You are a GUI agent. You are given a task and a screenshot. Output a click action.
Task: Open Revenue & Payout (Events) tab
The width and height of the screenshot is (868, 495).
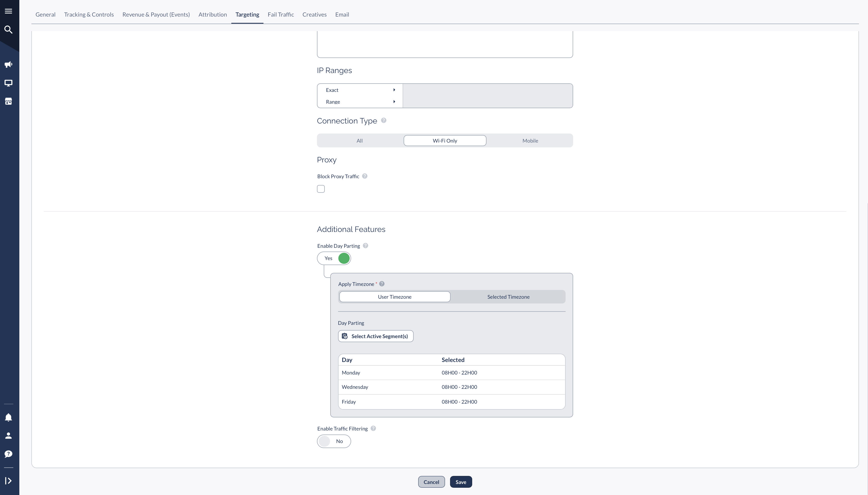click(x=156, y=14)
